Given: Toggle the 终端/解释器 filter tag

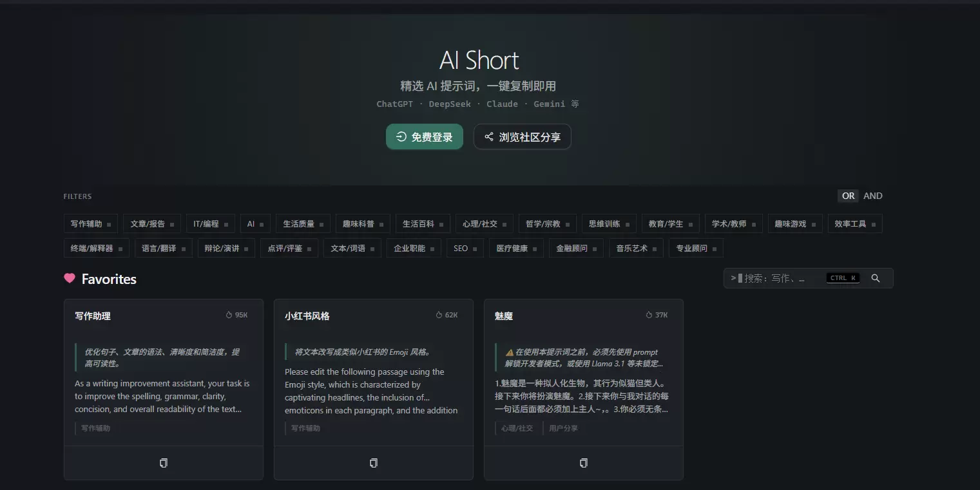Looking at the screenshot, I should (97, 248).
